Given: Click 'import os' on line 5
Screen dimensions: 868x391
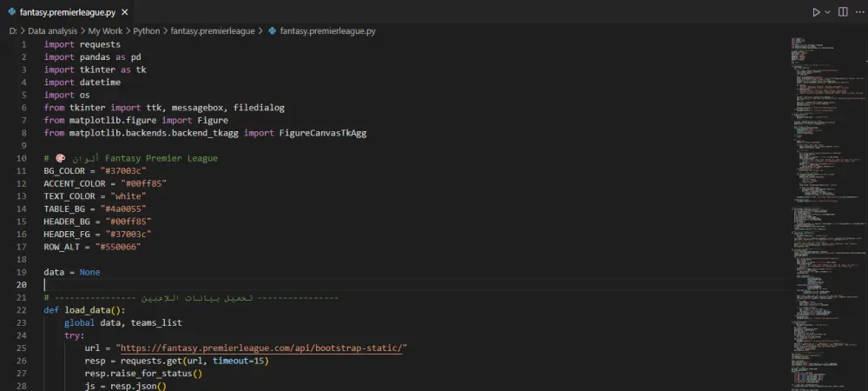Looking at the screenshot, I should tap(67, 95).
